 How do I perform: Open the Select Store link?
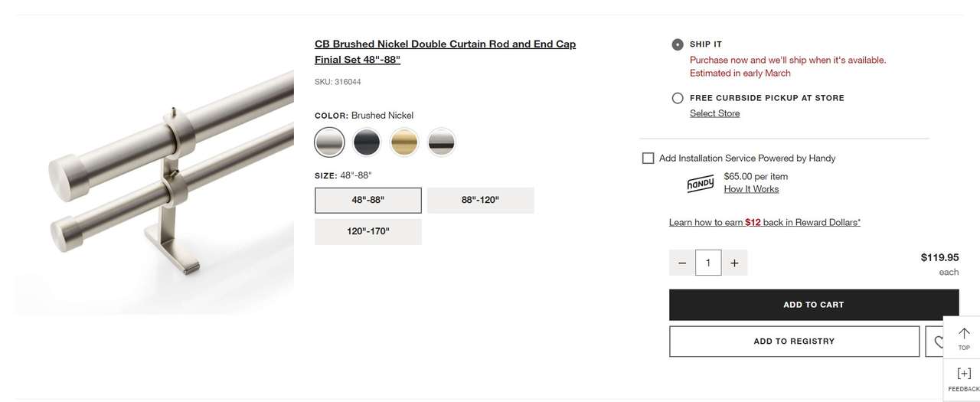pyautogui.click(x=714, y=113)
